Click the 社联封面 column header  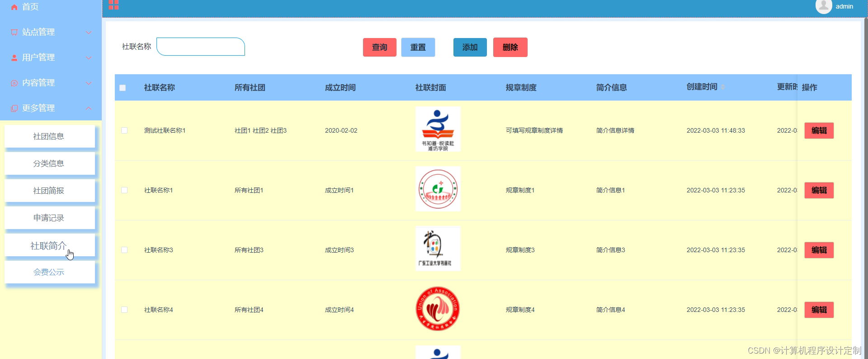point(431,87)
